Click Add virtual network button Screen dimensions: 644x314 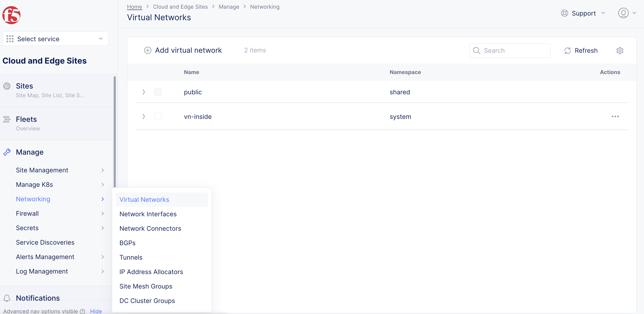183,51
